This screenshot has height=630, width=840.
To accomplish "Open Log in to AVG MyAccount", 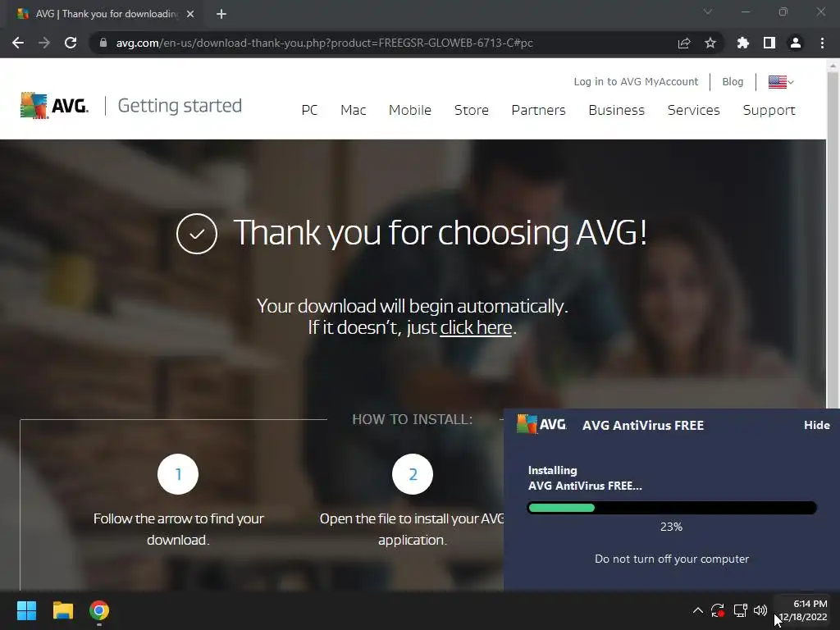I will pos(636,81).
